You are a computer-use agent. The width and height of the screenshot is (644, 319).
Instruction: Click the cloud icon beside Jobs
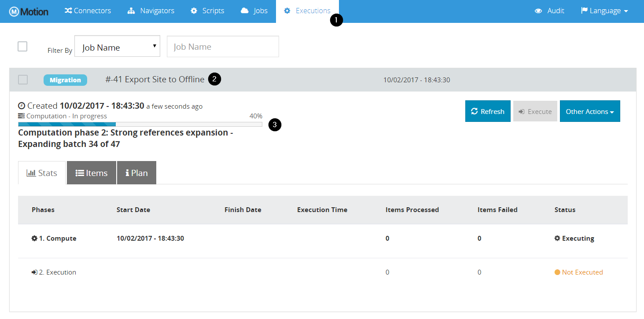(x=245, y=11)
